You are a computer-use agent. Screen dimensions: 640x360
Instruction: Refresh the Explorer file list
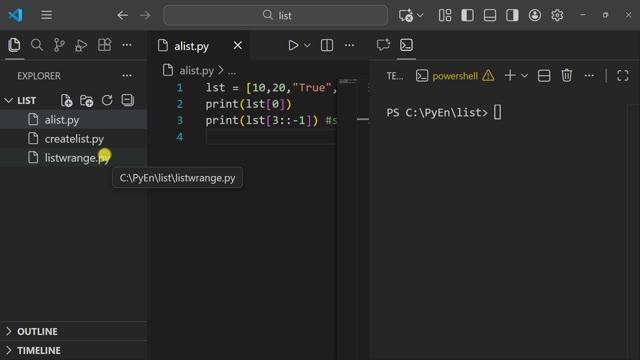(x=107, y=100)
